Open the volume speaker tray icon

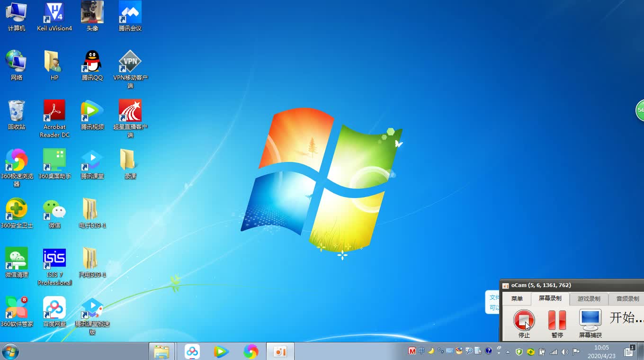(x=564, y=352)
